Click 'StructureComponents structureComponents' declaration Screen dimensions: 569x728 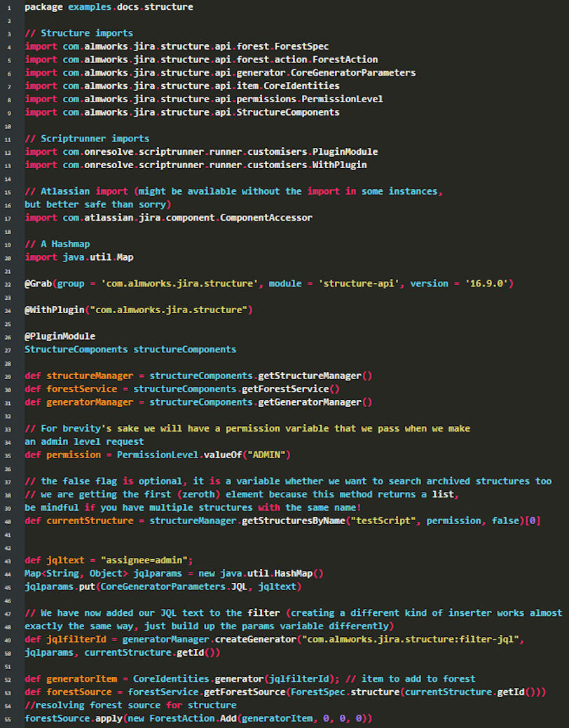[130, 349]
